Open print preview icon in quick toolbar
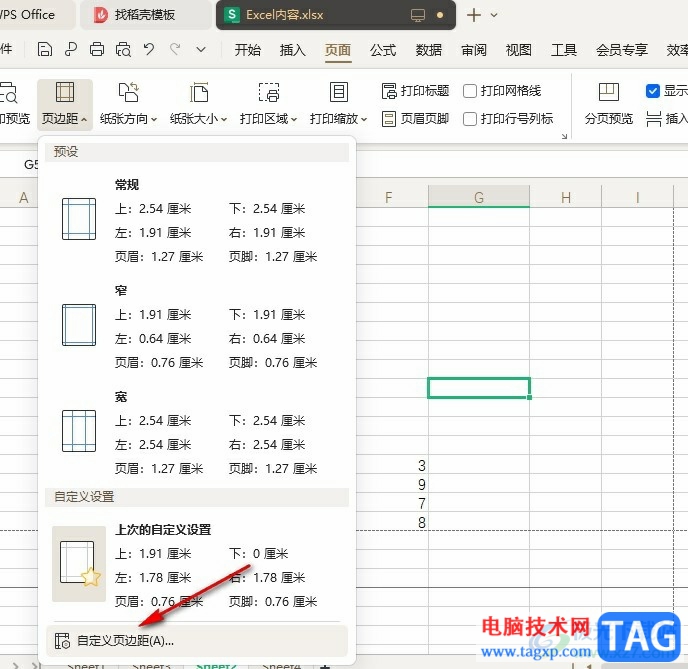Viewport: 688px width, 669px height. (123, 50)
